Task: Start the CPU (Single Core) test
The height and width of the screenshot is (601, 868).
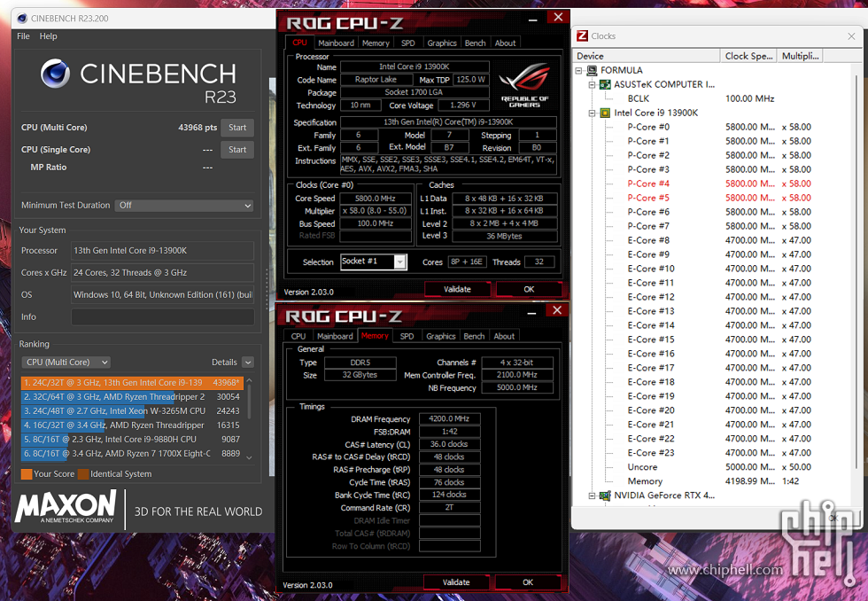Action: point(237,150)
